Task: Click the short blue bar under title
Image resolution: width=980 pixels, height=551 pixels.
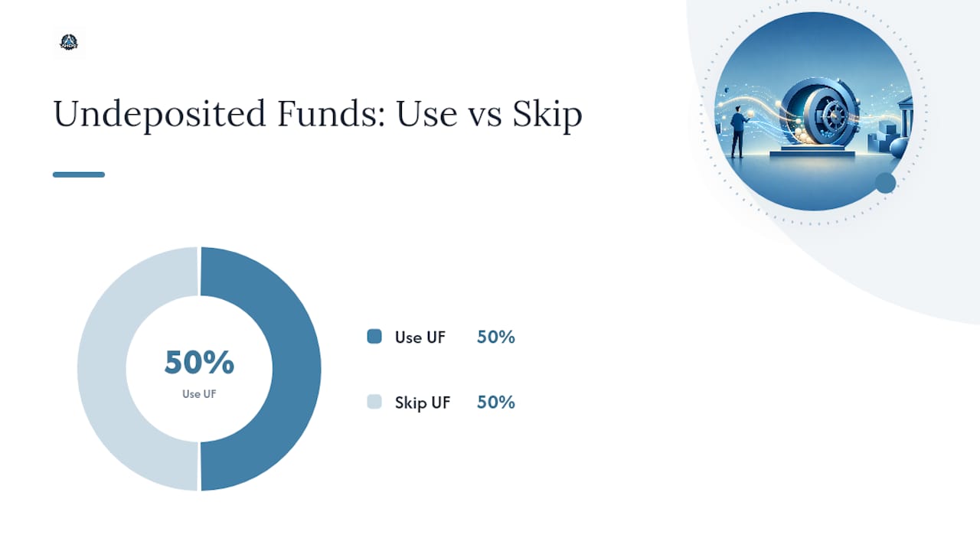Action: [x=79, y=174]
